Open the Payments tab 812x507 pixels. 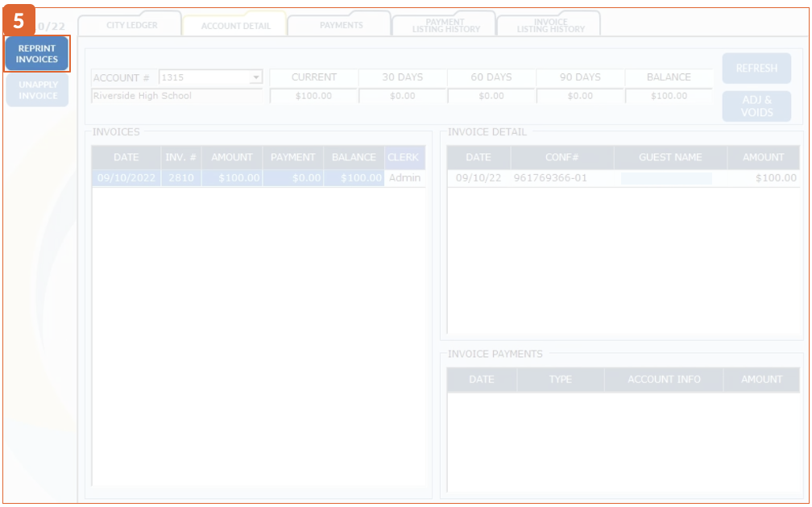[x=341, y=25]
